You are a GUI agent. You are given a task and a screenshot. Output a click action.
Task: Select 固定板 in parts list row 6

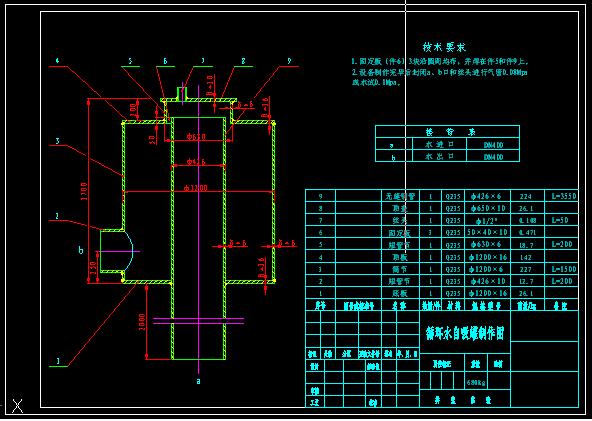coord(400,232)
